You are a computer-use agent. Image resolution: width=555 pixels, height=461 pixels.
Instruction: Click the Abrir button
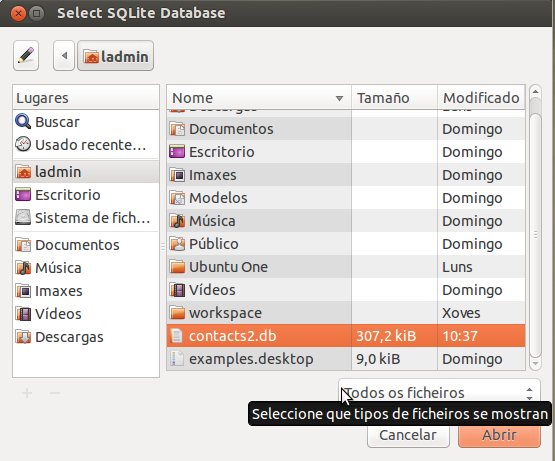coord(499,435)
